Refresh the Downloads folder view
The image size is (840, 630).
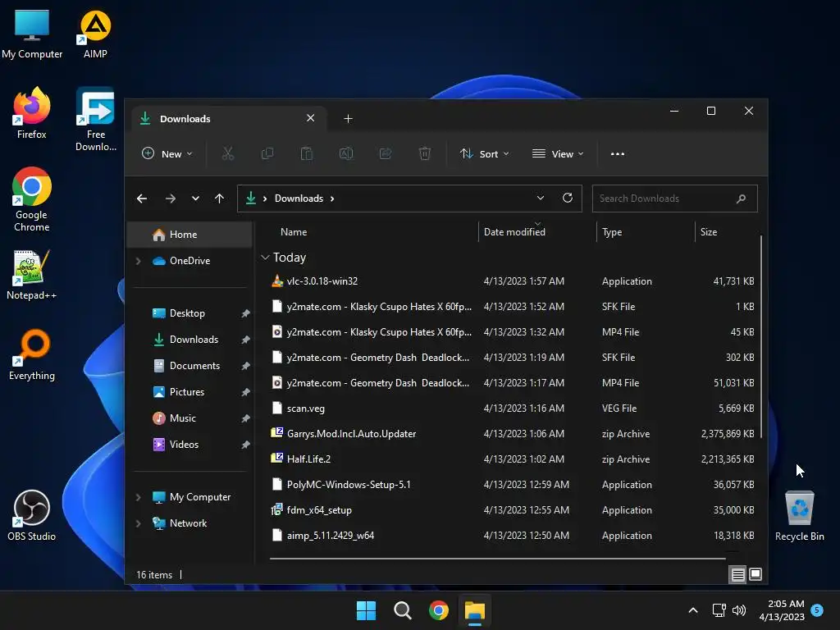tap(568, 198)
